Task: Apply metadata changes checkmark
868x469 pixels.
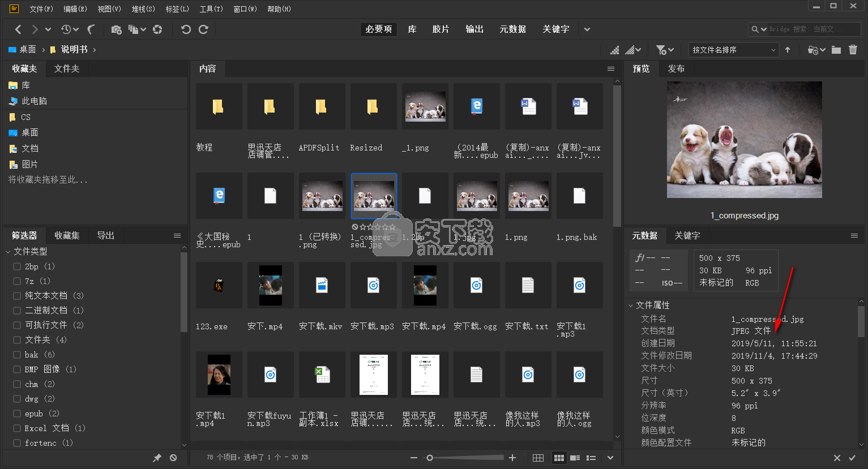Action: point(852,458)
